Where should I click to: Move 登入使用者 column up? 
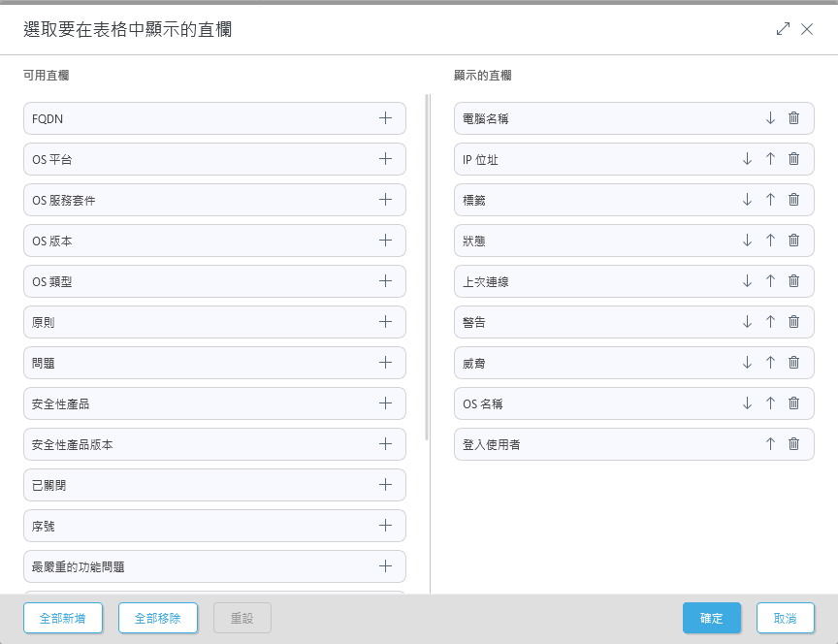770,444
